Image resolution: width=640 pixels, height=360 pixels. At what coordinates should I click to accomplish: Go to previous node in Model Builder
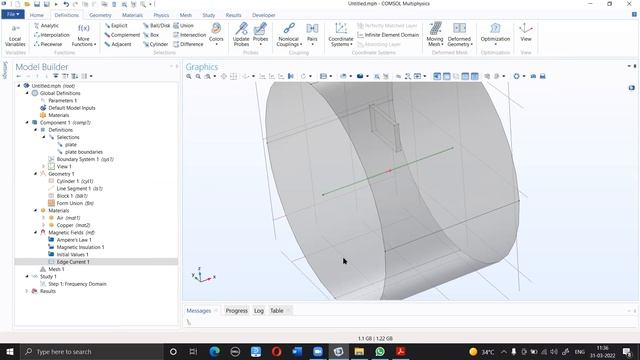[x=18, y=76]
